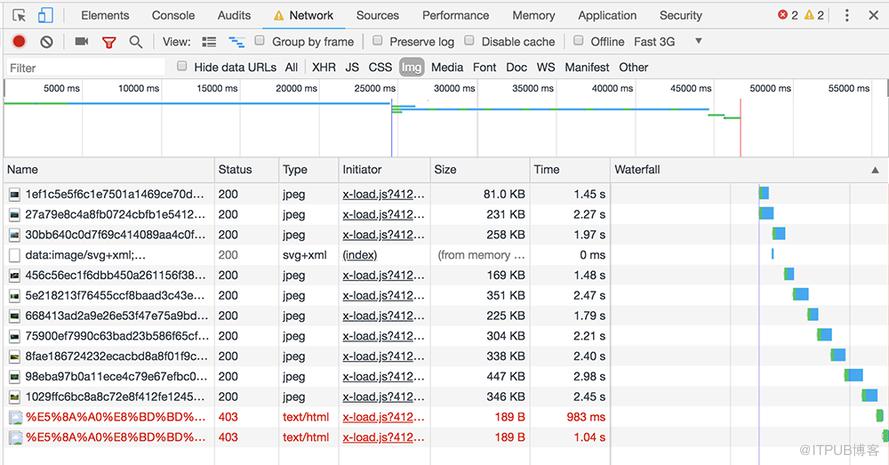Select request 30bb640c0d7f69c414089aa4c0f
Image resolution: width=889 pixels, height=465 pixels.
[x=115, y=235]
